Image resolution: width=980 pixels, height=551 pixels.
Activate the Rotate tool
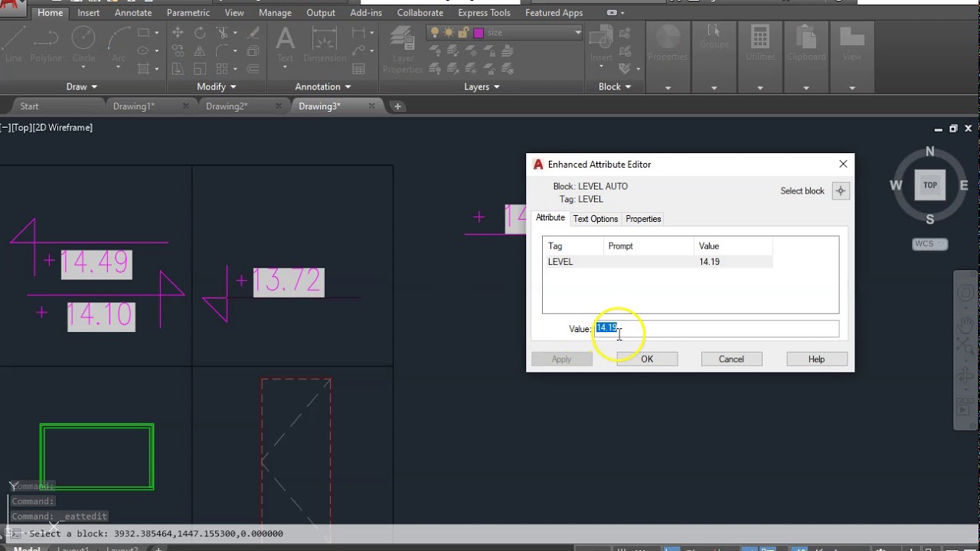point(200,33)
